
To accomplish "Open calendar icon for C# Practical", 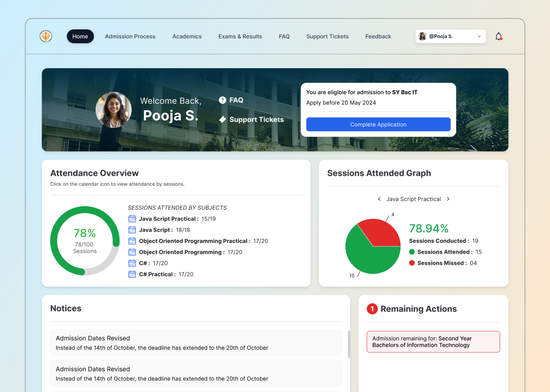I will point(132,274).
